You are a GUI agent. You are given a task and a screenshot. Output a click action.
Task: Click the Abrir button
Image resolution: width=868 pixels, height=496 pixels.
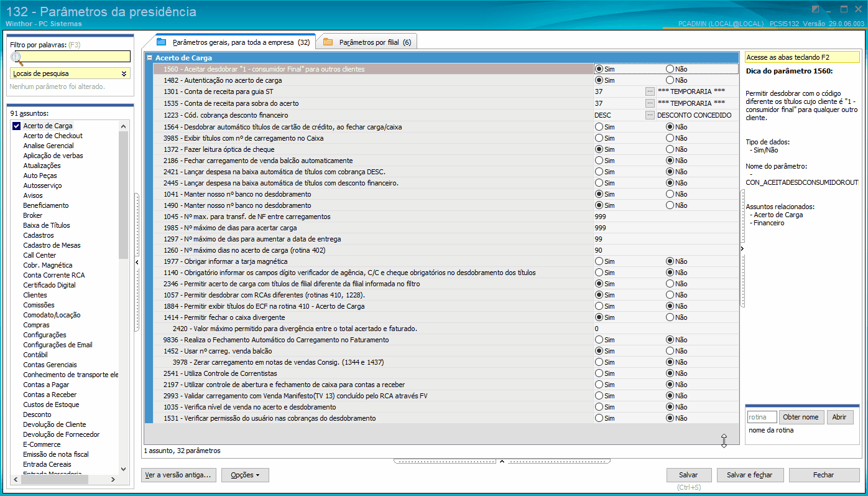coord(839,417)
